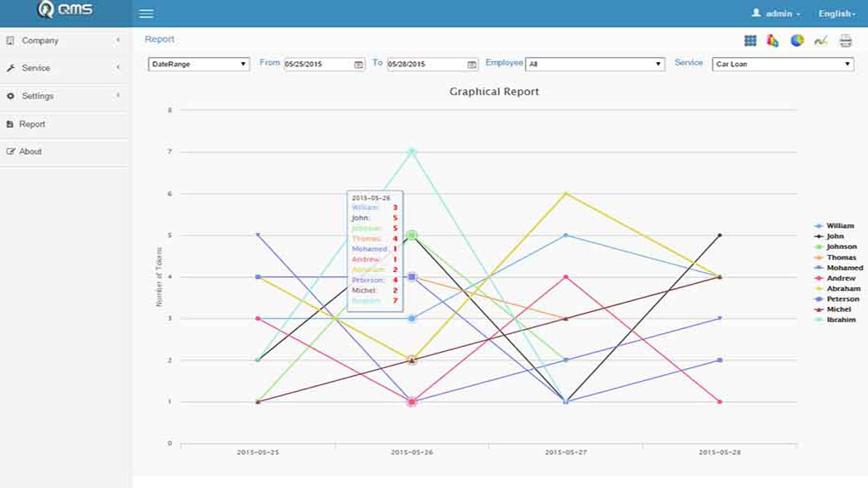Open the admin user menu
The width and height of the screenshot is (868, 488).
point(775,14)
